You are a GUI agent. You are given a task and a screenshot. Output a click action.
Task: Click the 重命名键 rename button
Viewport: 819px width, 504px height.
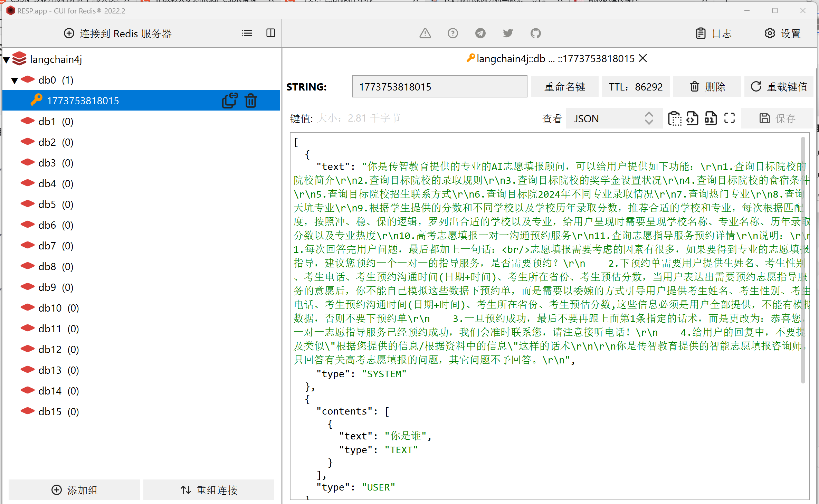point(564,87)
